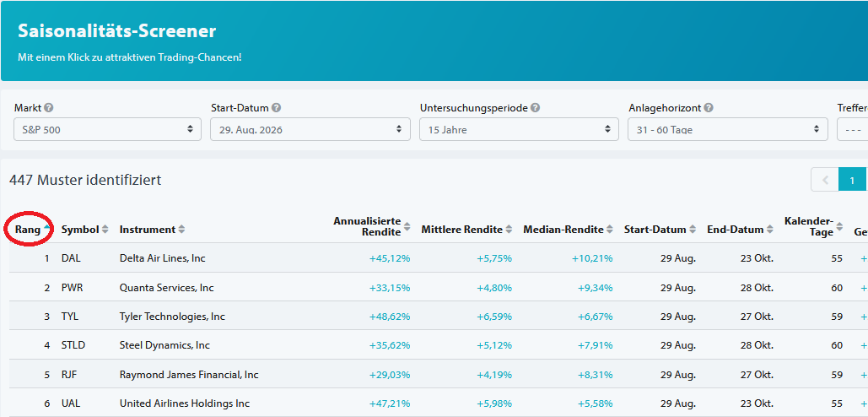This screenshot has width=868, height=417.
Task: Click the Saisonalitäts-Screener heading
Action: (116, 31)
